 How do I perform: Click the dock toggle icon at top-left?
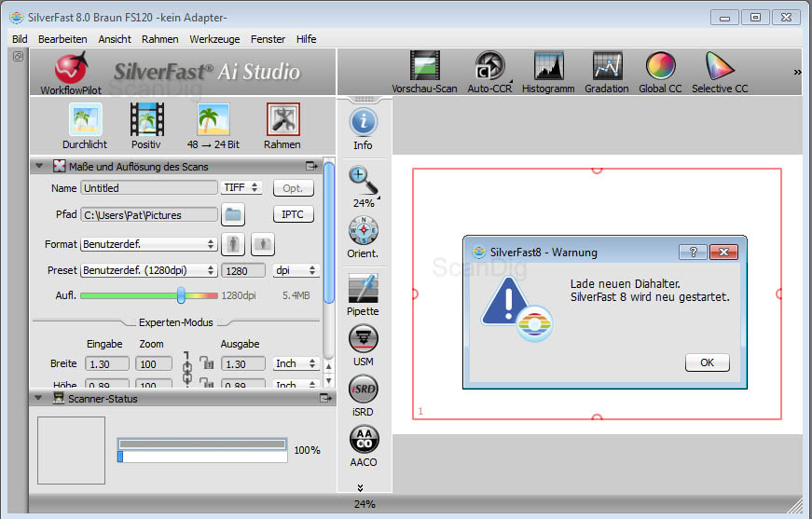tap(18, 57)
